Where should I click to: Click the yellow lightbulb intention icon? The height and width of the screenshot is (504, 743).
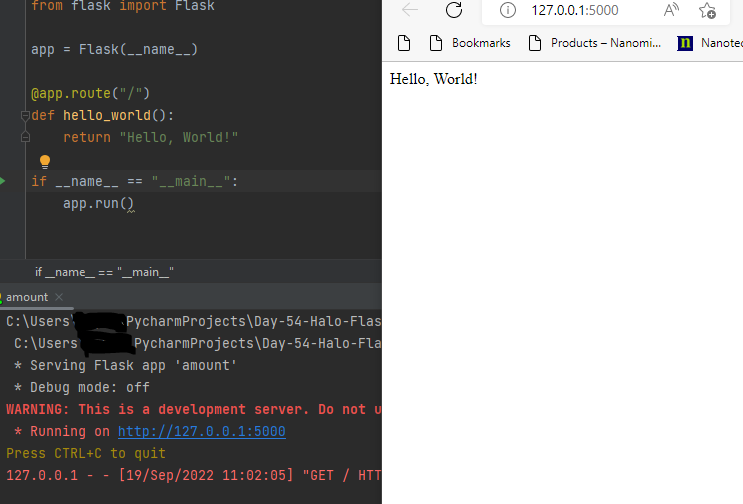tap(45, 162)
